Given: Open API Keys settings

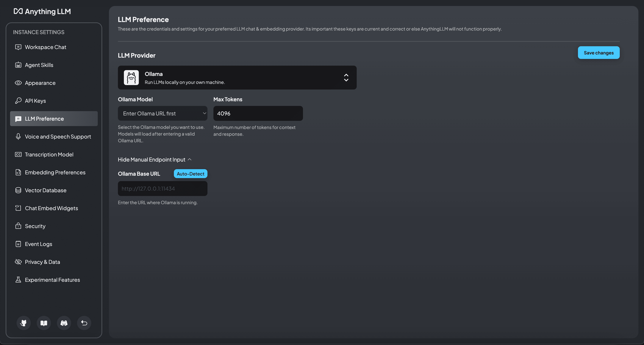Looking at the screenshot, I should point(35,101).
